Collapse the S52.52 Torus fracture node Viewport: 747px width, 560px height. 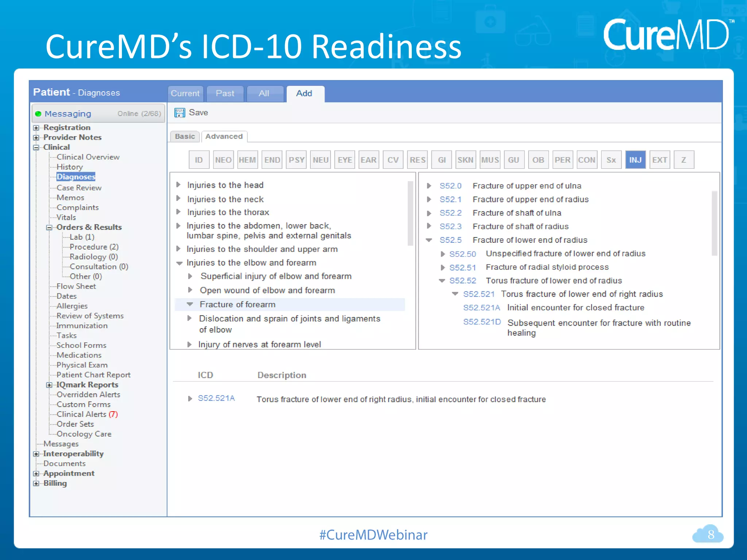442,280
